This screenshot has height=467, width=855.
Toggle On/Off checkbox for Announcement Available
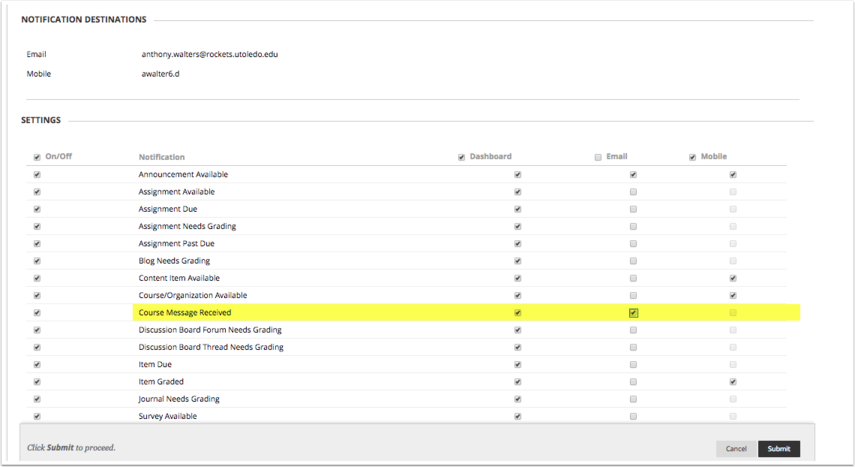(37, 175)
